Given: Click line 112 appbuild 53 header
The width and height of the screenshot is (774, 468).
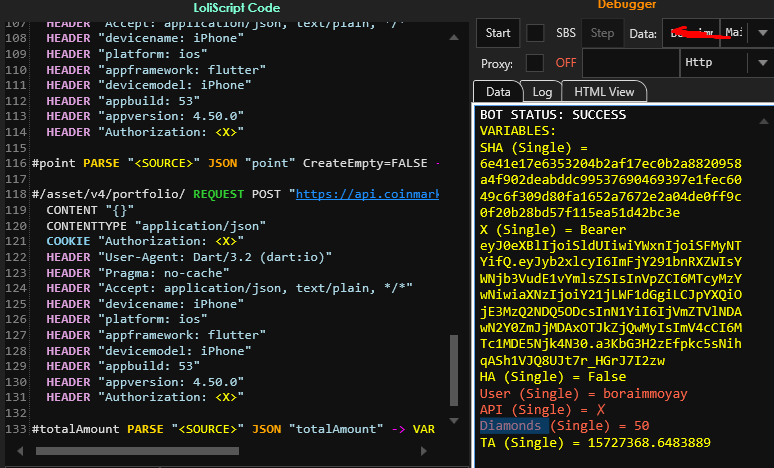Looking at the screenshot, I should (123, 101).
